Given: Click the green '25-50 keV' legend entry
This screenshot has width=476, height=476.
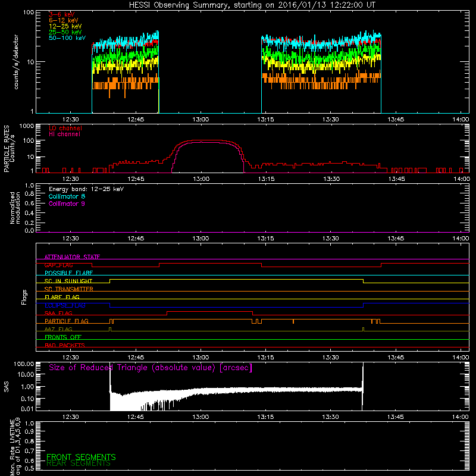Looking at the screenshot, I should tap(65, 32).
